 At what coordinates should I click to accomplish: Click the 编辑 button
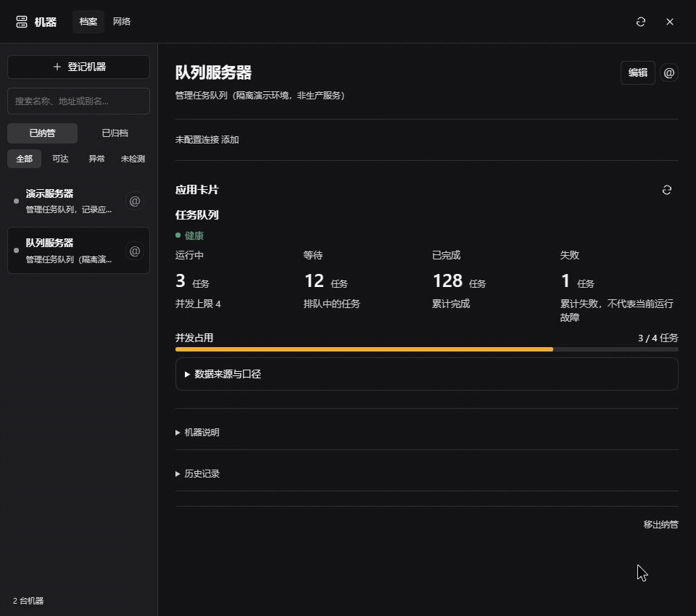(x=637, y=72)
